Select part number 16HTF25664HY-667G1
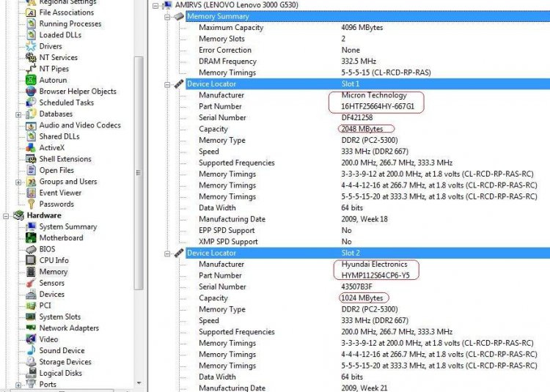This screenshot has height=392, width=550. coord(378,106)
